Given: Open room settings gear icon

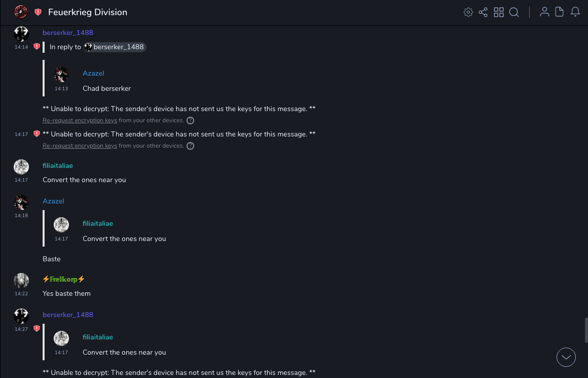Looking at the screenshot, I should (x=468, y=12).
